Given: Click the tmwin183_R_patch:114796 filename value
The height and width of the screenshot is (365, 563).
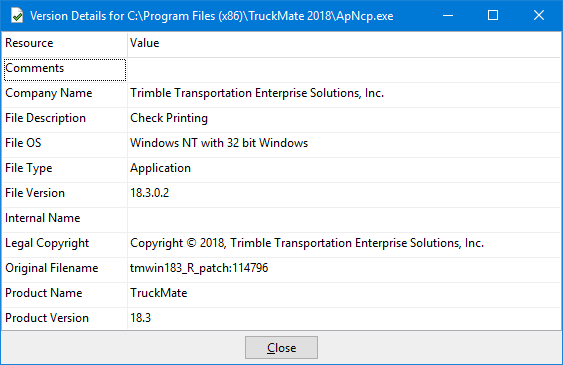Looking at the screenshot, I should pos(199,268).
